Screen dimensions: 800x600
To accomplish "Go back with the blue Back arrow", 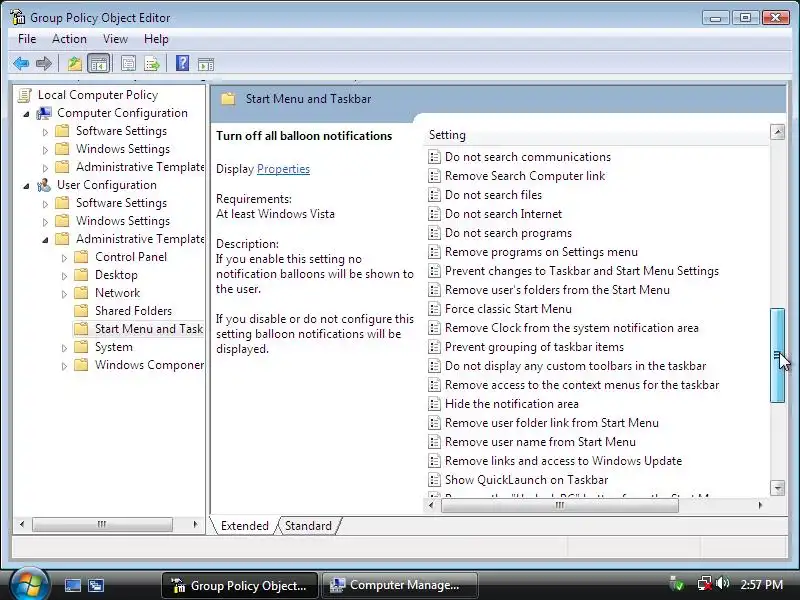I will 21,64.
